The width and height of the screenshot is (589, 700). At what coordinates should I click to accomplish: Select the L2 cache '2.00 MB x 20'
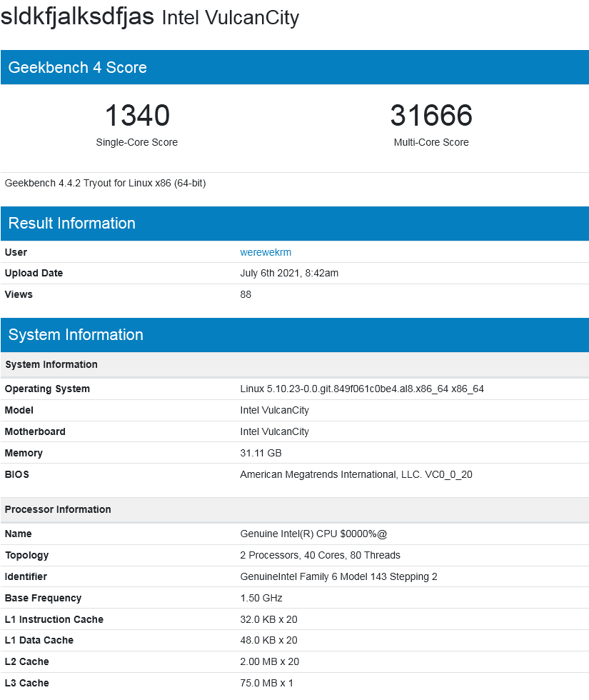click(270, 661)
